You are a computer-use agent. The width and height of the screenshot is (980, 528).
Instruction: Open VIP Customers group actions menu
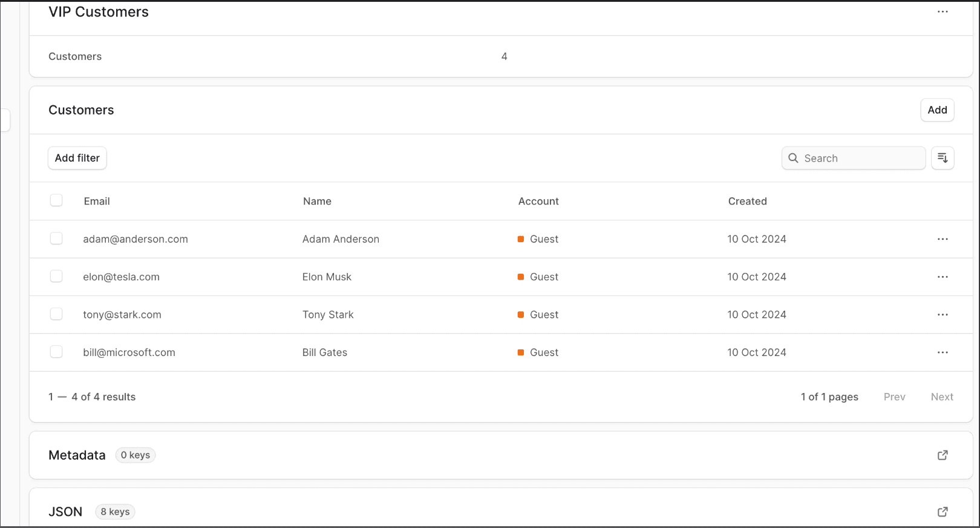pyautogui.click(x=942, y=12)
